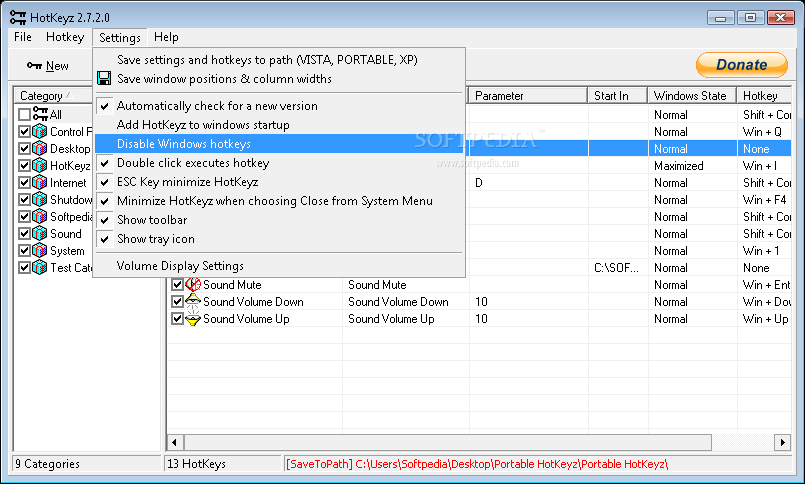The image size is (805, 484).
Task: Open the File menu
Action: 23,37
